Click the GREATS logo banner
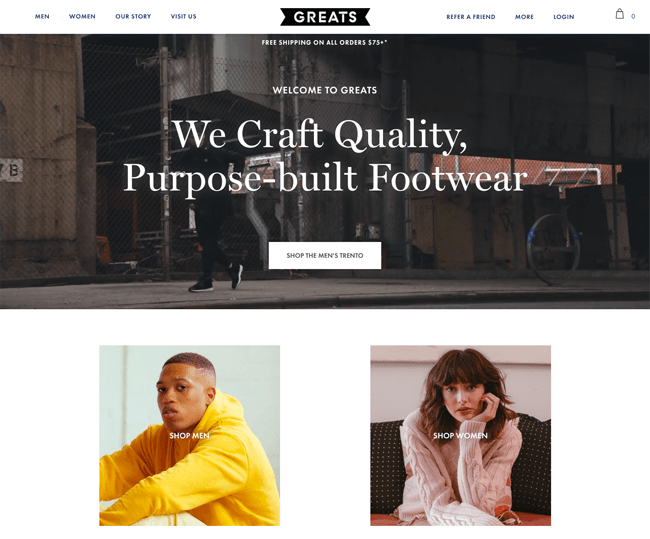 pos(325,17)
